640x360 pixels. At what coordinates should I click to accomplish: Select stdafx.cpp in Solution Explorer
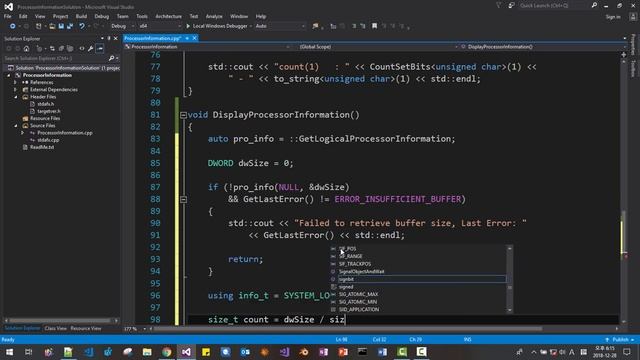point(48,140)
